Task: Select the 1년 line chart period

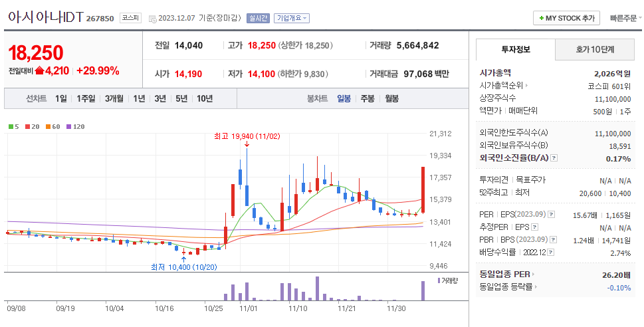Action: pos(139,98)
